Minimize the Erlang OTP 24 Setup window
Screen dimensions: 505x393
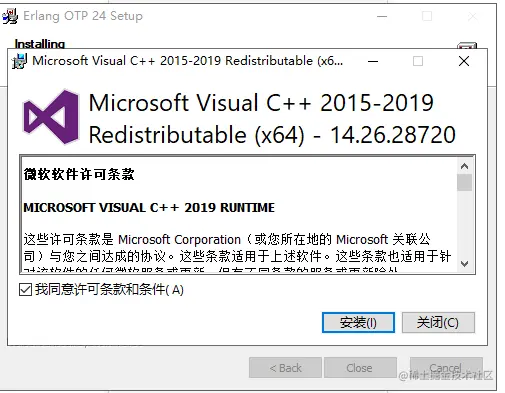pyautogui.click(x=382, y=16)
